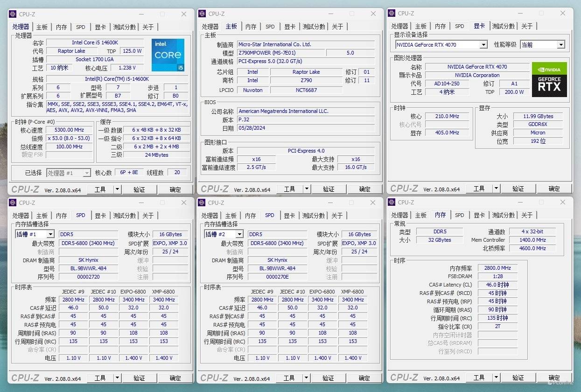Open the 性能等级 dropdown showing 当前
Image resolution: width=581 pixels, height=392 pixels.
pos(560,45)
